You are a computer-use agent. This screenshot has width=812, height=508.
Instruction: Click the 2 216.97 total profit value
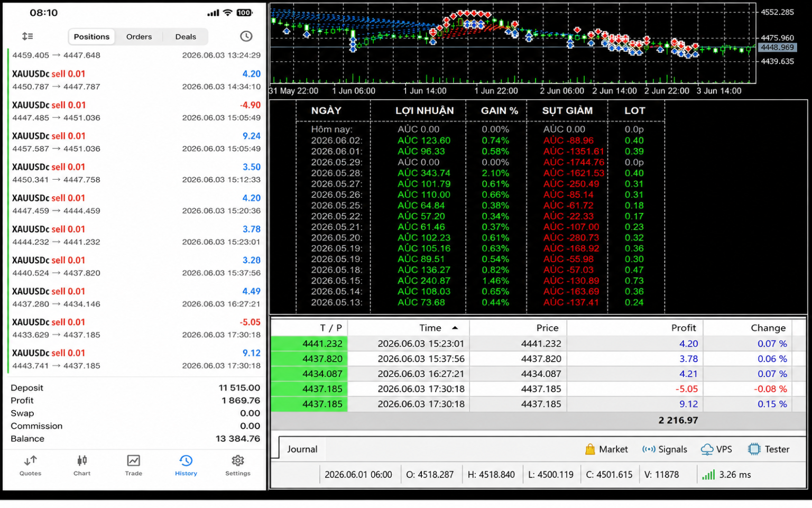[x=678, y=420]
